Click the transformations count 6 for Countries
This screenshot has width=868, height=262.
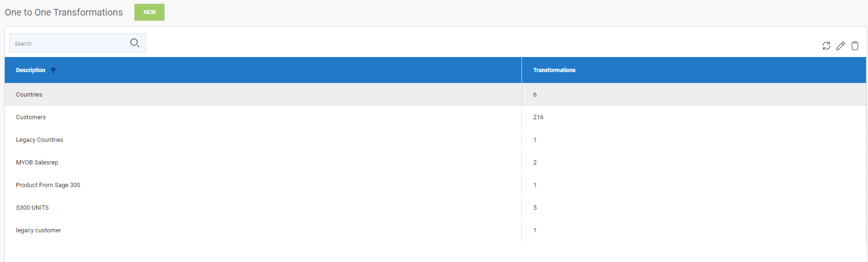[x=535, y=95]
